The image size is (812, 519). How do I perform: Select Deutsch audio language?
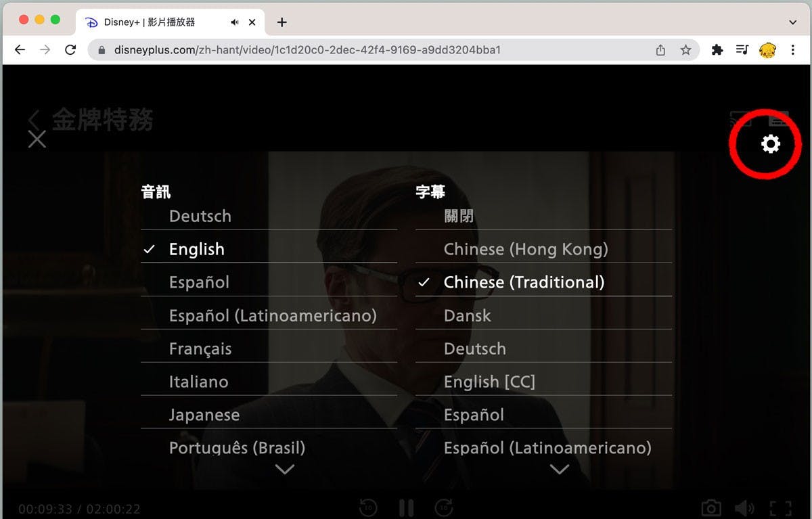coord(269,217)
